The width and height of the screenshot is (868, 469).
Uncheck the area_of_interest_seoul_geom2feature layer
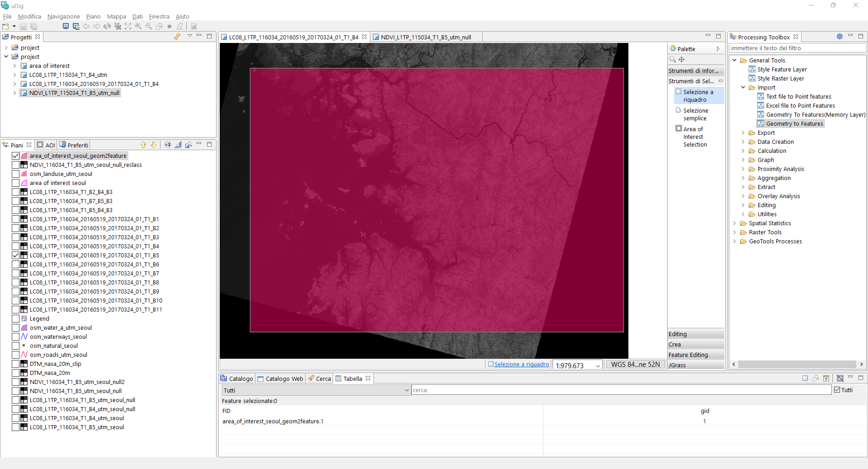click(x=16, y=156)
